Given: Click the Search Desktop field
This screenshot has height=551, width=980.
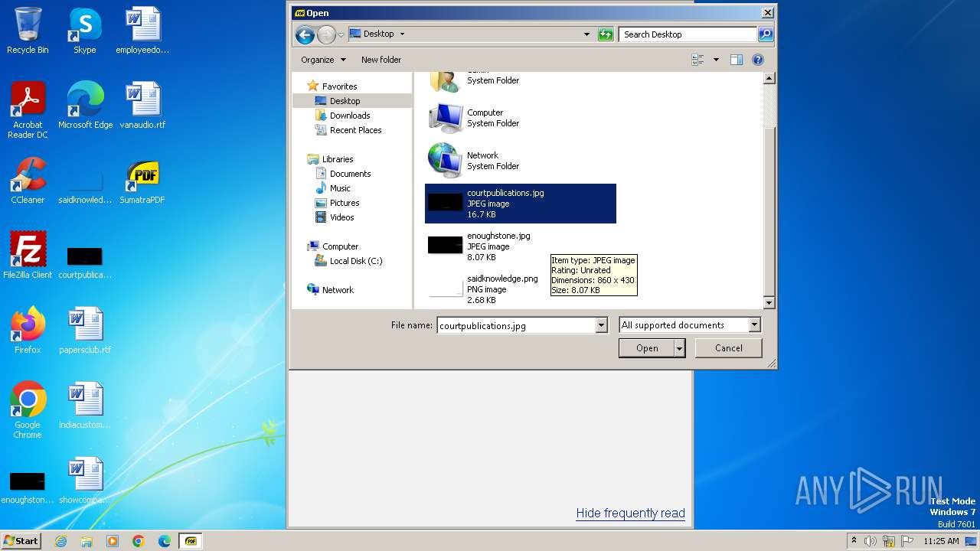Looking at the screenshot, I should tap(688, 34).
